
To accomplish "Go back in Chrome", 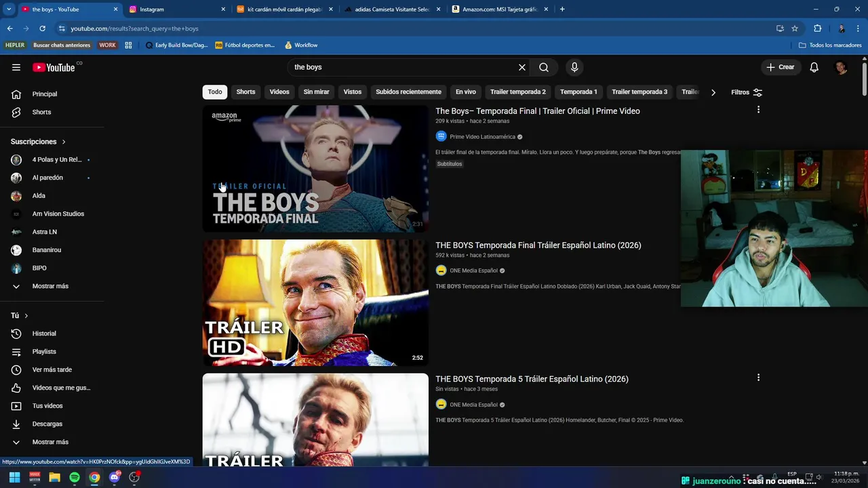I will point(9,28).
